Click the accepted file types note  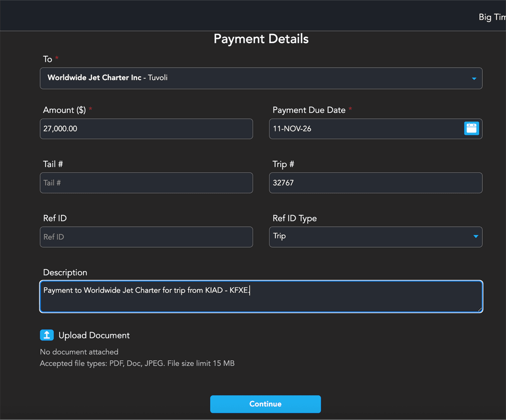point(137,363)
